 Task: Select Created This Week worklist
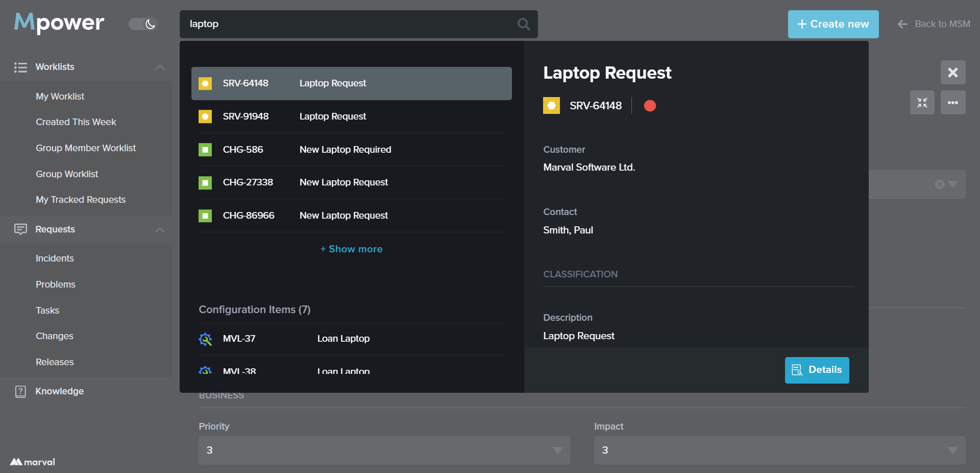click(76, 122)
